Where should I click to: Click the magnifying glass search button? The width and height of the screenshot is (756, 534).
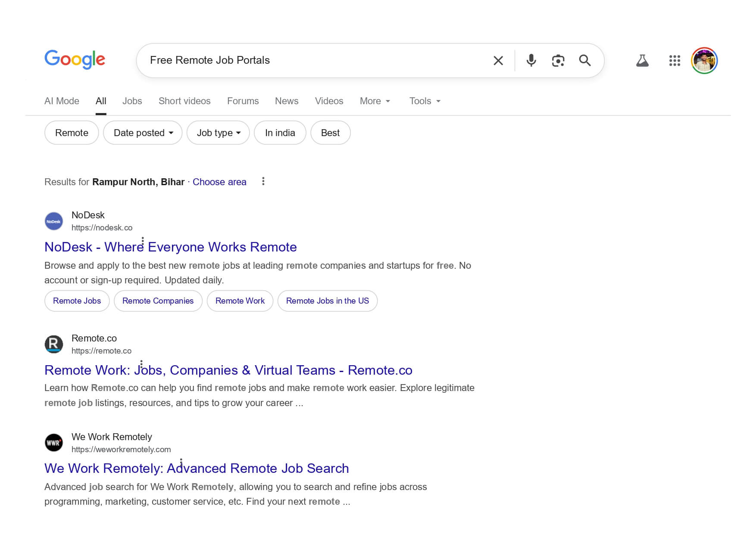click(585, 60)
